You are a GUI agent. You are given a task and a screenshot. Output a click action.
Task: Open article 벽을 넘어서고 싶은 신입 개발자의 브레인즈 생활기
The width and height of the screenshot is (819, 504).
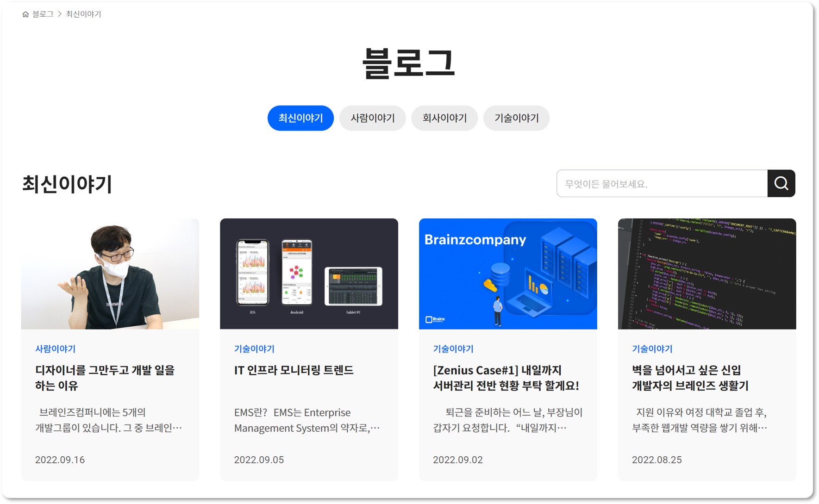690,378
